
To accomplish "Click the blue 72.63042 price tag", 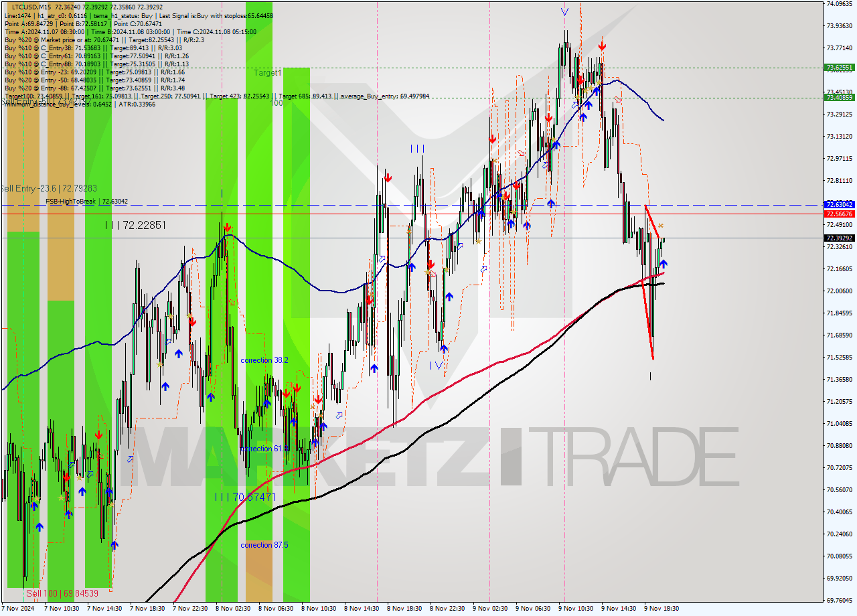I will [840, 205].
